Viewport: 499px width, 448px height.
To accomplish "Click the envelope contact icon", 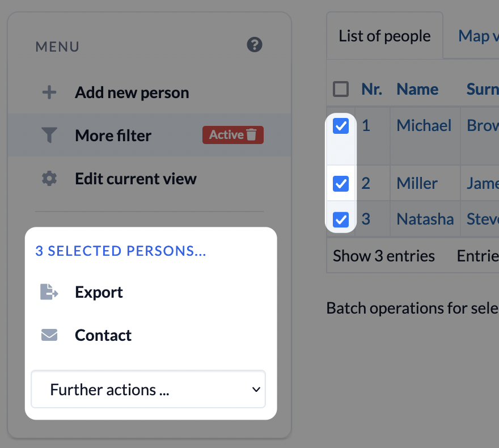I will point(49,335).
